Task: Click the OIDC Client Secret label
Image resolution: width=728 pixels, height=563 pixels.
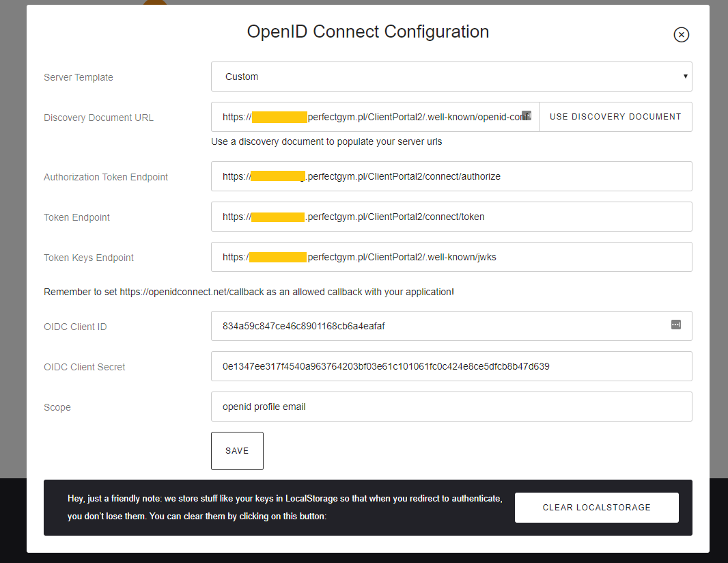Action: [x=85, y=367]
